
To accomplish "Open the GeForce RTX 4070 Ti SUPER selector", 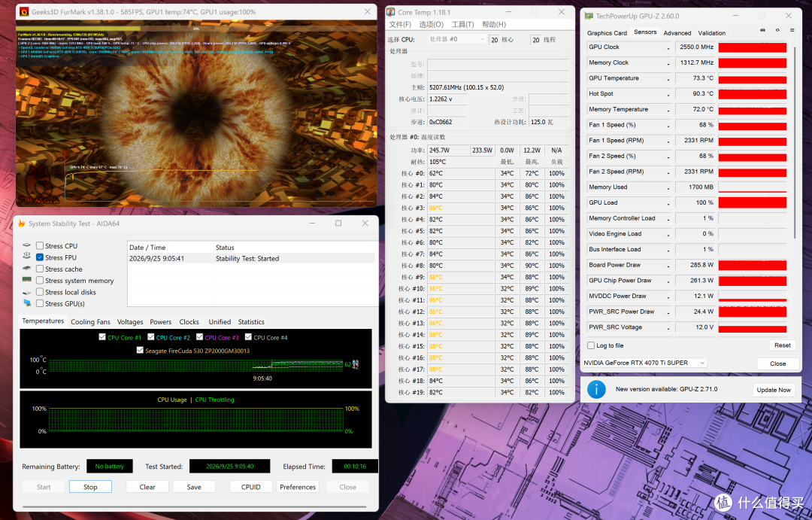I will [x=645, y=363].
